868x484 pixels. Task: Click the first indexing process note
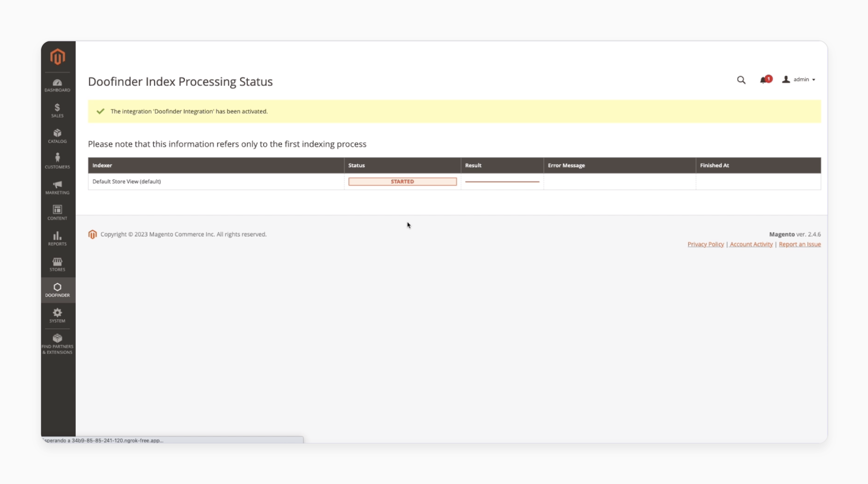coord(227,144)
